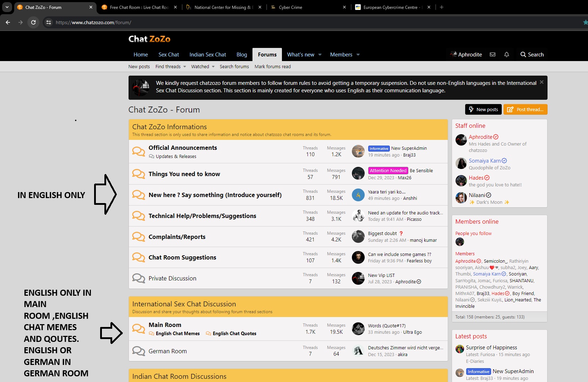
Task: Click the Post thread button
Action: pos(526,109)
